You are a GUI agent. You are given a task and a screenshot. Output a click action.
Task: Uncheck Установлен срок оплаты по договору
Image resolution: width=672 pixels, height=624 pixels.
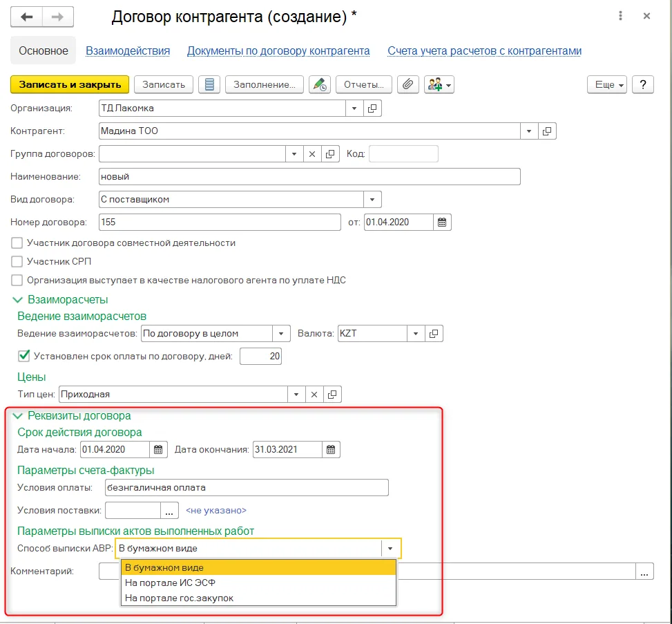[24, 356]
